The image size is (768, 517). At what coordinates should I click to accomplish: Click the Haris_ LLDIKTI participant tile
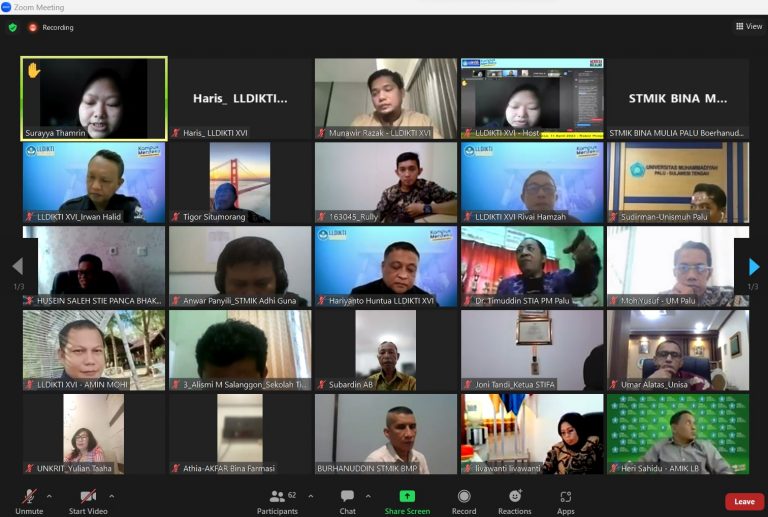(x=240, y=98)
